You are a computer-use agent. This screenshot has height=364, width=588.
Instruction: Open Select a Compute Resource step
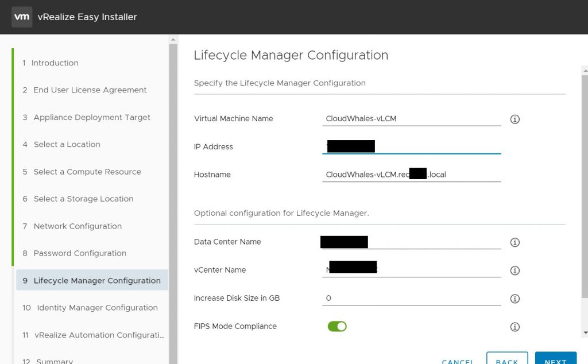(82, 172)
